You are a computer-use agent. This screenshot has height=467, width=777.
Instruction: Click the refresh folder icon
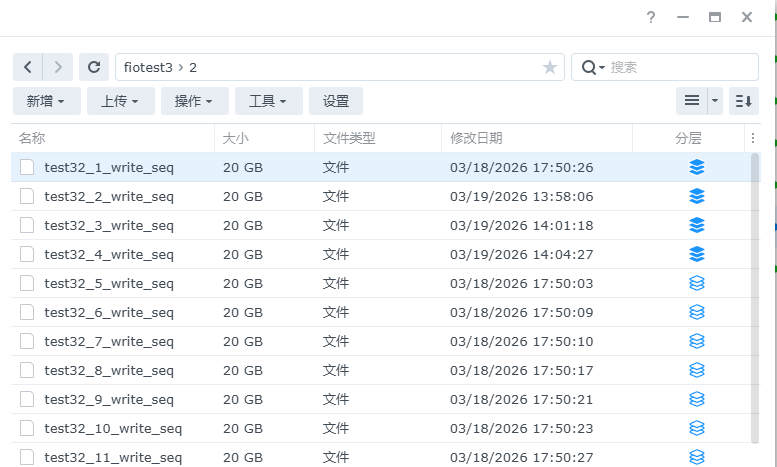click(x=94, y=67)
